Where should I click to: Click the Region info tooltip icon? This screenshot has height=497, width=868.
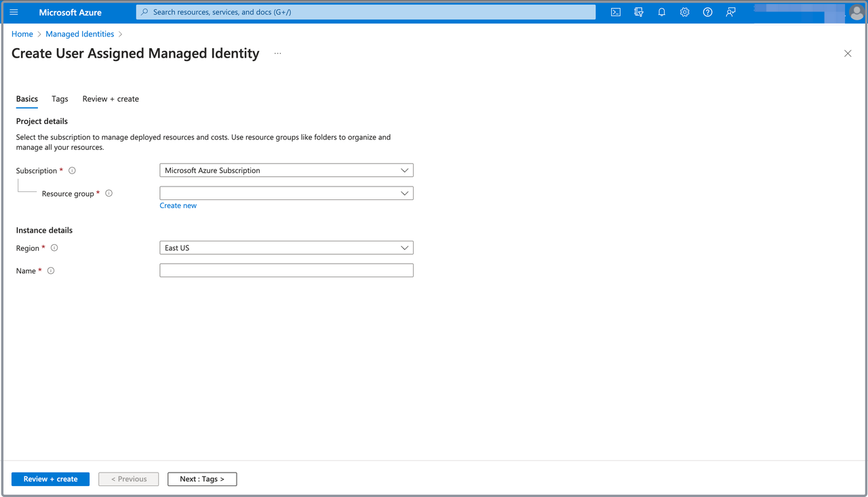[x=54, y=247]
